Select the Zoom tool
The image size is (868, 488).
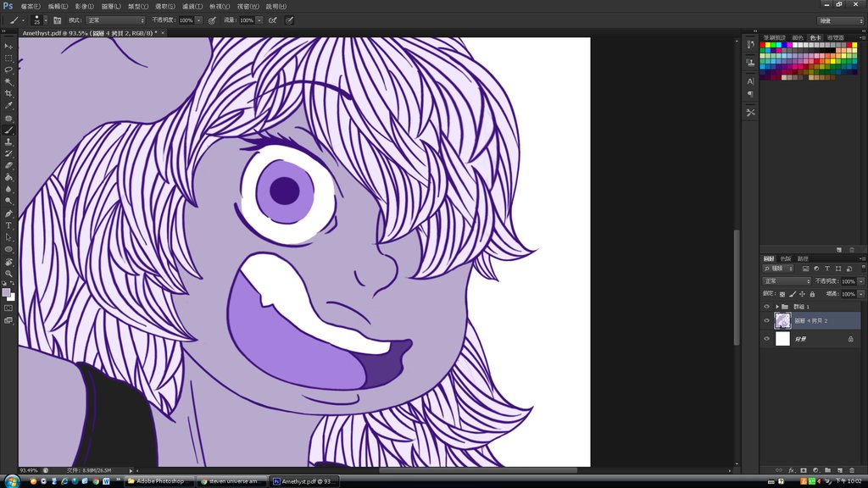[x=8, y=274]
